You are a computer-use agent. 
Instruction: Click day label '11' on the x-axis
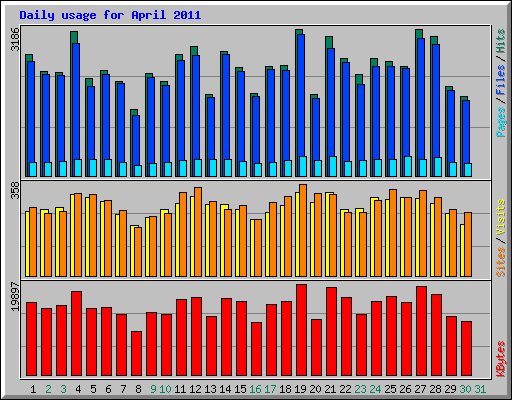[x=180, y=389]
